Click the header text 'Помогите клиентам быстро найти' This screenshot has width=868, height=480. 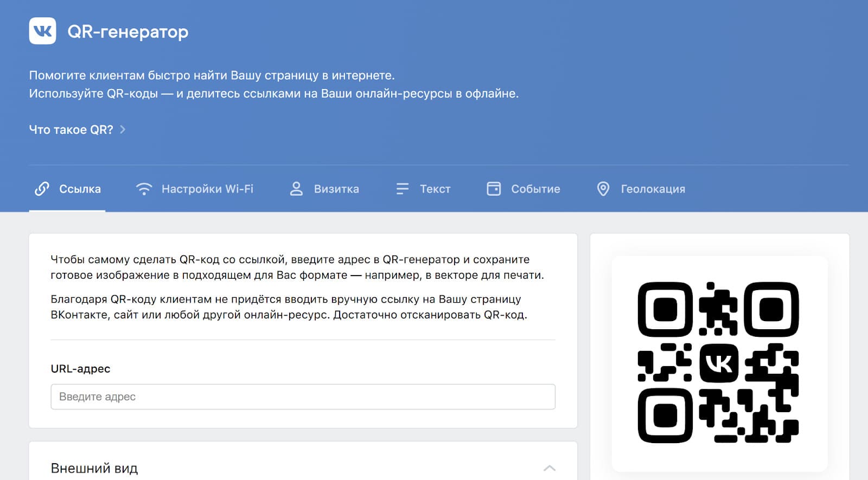click(212, 75)
